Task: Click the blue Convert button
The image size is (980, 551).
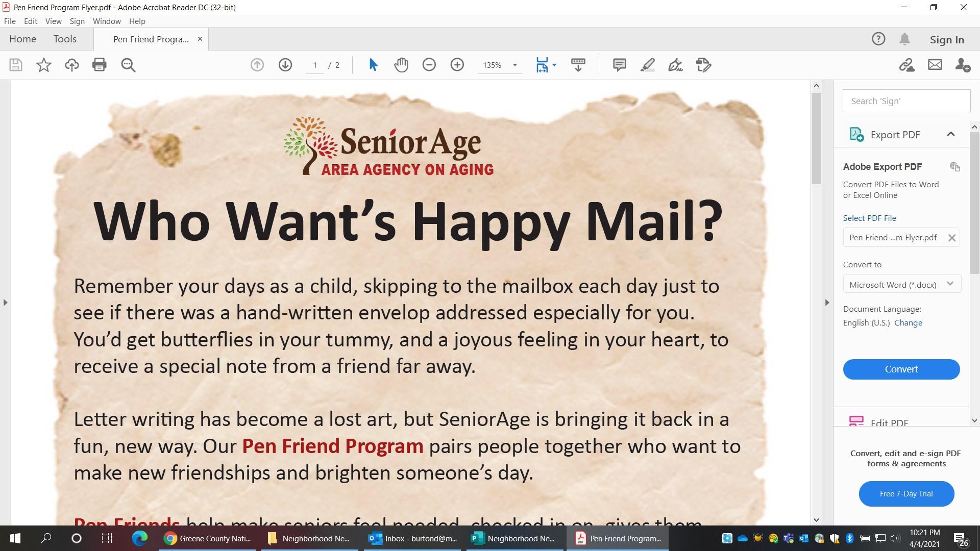Action: (901, 369)
